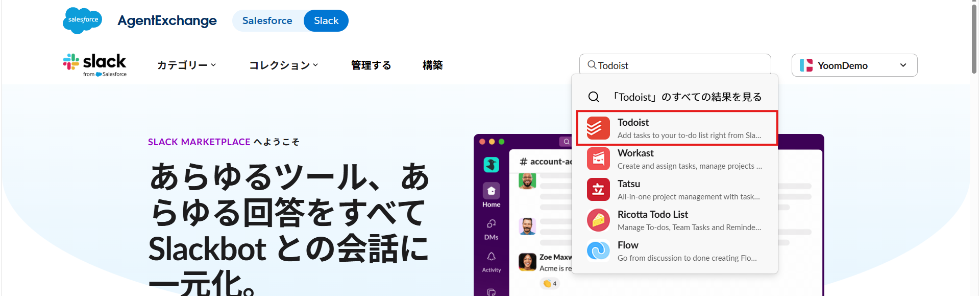Click the Home icon in the Slack mockup

[491, 191]
